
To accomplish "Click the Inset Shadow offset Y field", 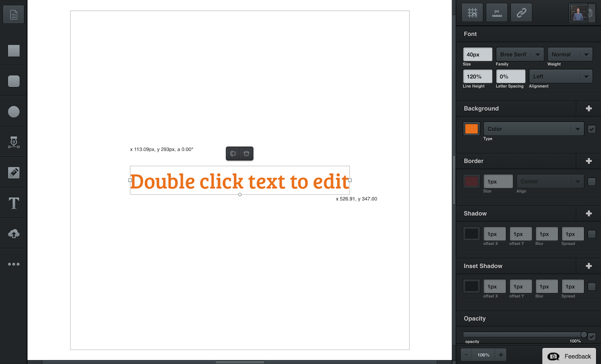I will 521,287.
